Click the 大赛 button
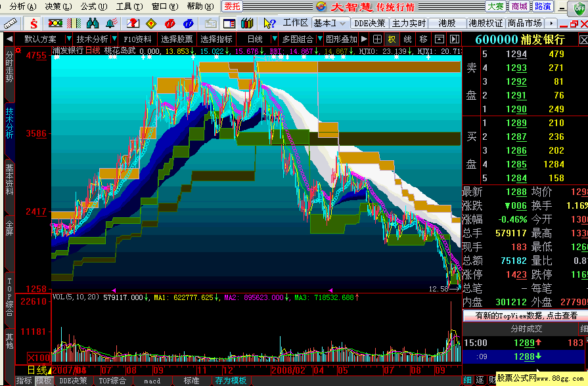The height and width of the screenshot is (386, 588). click(496, 7)
